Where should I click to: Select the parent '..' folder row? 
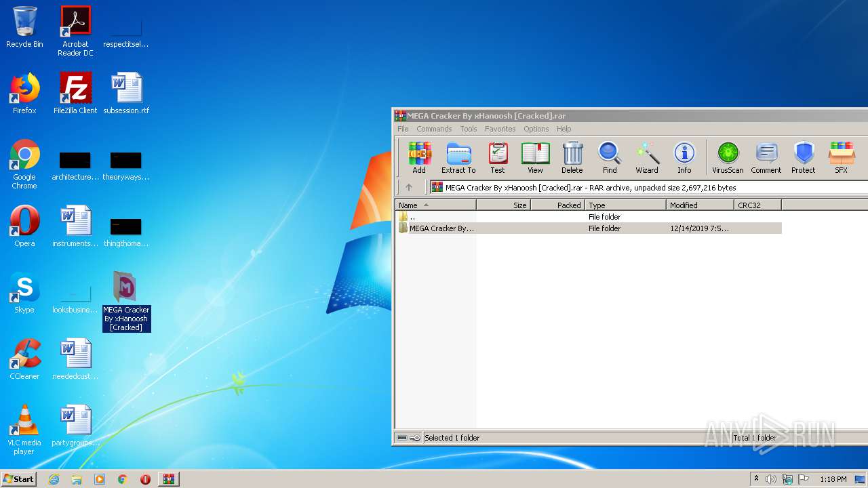[589, 217]
